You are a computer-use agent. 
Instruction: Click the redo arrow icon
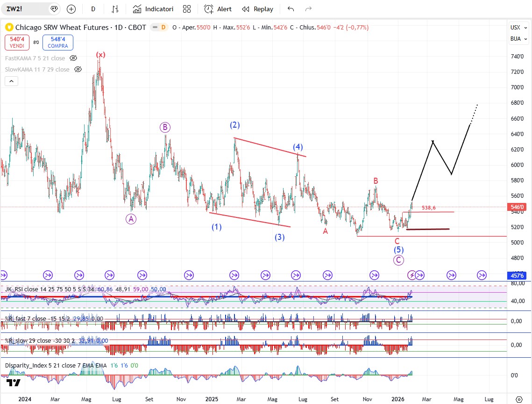(308, 9)
